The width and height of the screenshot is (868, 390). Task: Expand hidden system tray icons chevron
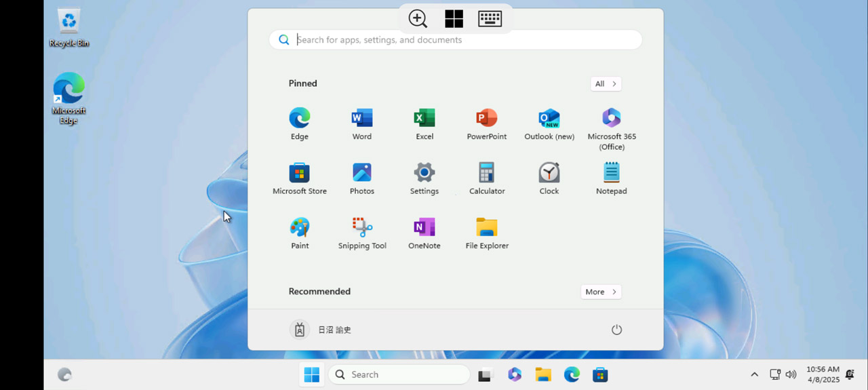pyautogui.click(x=754, y=374)
